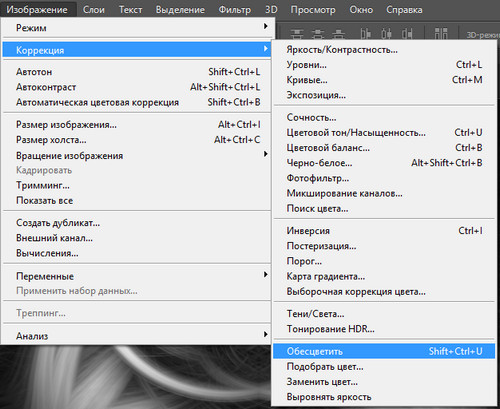Image resolution: width=500 pixels, height=409 pixels.
Task: Expand the Вращение изображения submenu arrow
Action: [x=266, y=154]
